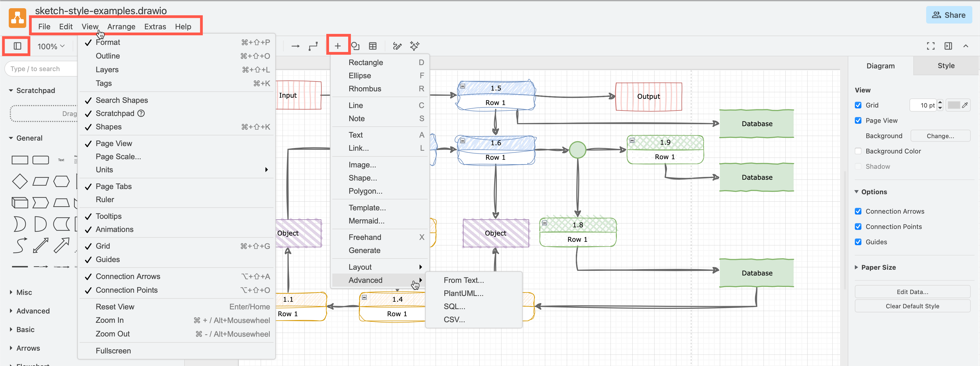Screen dimensions: 980x366
Task: Pick the S-curve shape
Action: pos(20,245)
